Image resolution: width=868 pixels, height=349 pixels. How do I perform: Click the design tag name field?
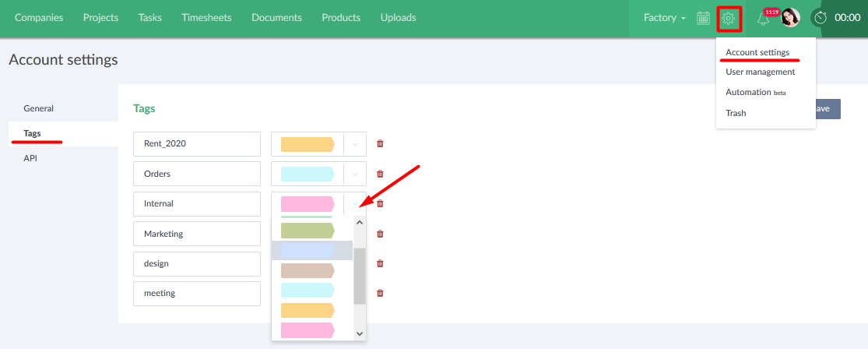[x=196, y=263]
